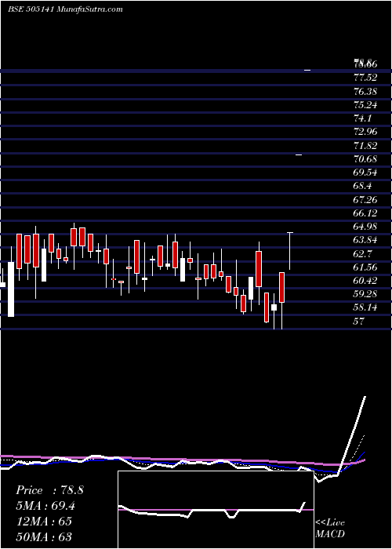Click the 69.54 price axis label
The height and width of the screenshot is (549, 392).
(x=366, y=173)
